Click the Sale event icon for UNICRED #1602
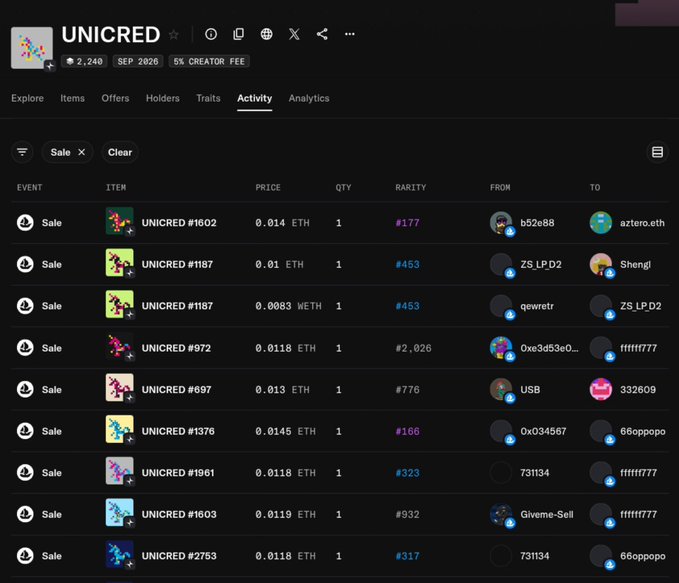 tap(25, 223)
